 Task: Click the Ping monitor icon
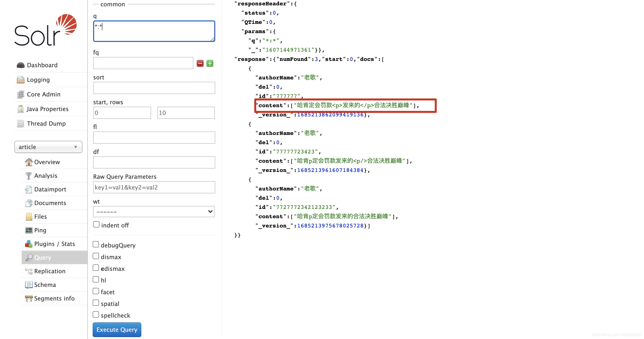(x=29, y=230)
